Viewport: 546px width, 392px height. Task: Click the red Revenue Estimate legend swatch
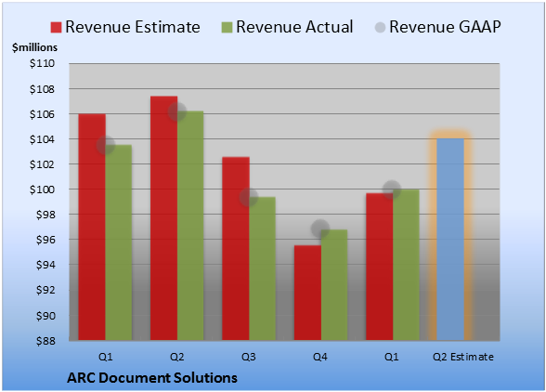point(56,27)
